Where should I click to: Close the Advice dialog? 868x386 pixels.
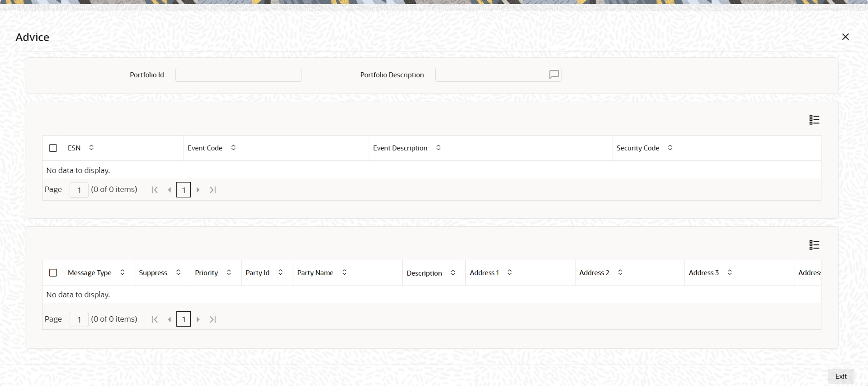click(x=845, y=37)
